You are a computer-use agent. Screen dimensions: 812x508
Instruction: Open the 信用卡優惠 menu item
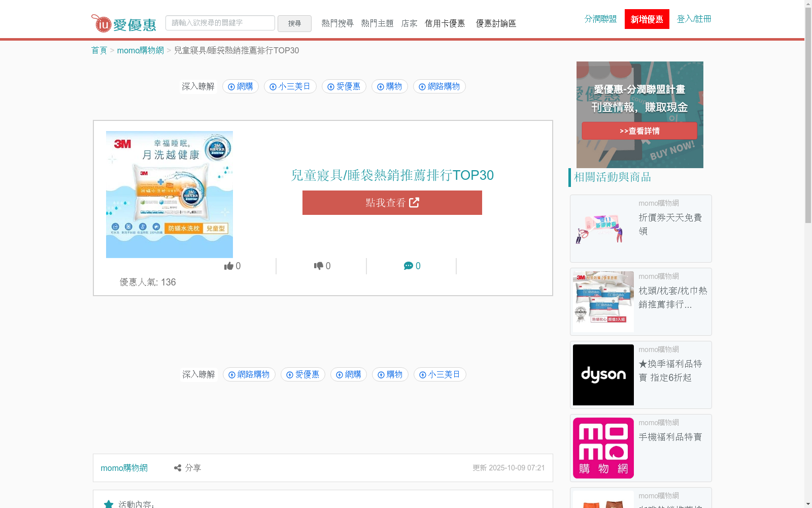[445, 23]
